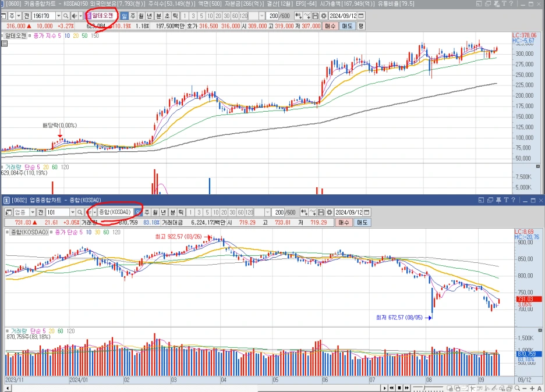Expand the dropdown arrow before 종합(KOSDAQ) name
545x392 pixels.
click(x=94, y=212)
